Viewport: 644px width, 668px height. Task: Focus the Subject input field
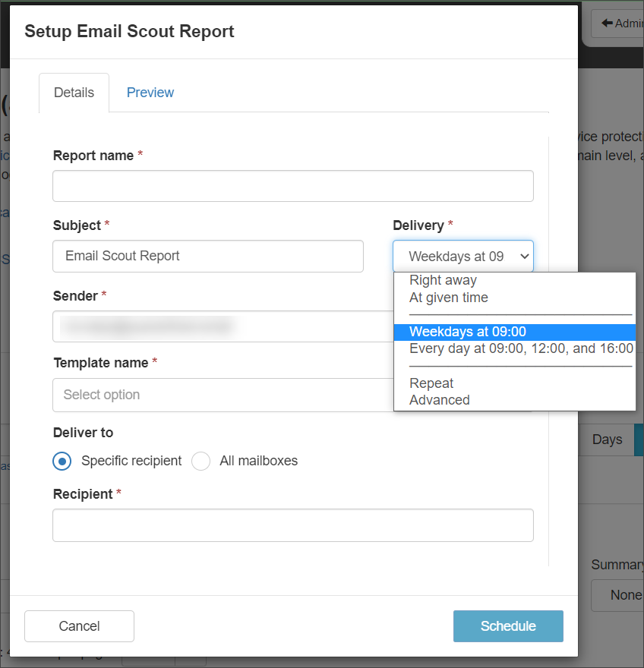[x=207, y=257]
